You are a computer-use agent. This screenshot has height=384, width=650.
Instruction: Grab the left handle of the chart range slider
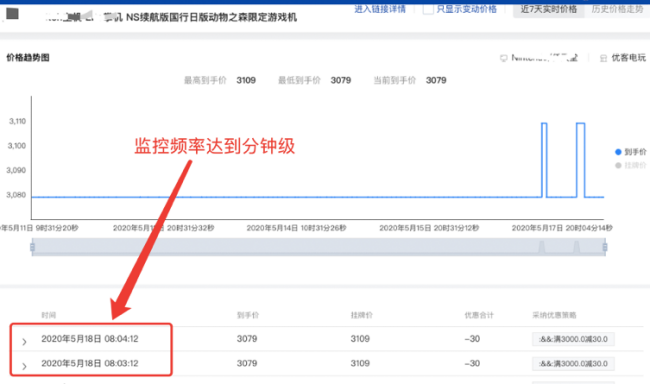click(32, 247)
